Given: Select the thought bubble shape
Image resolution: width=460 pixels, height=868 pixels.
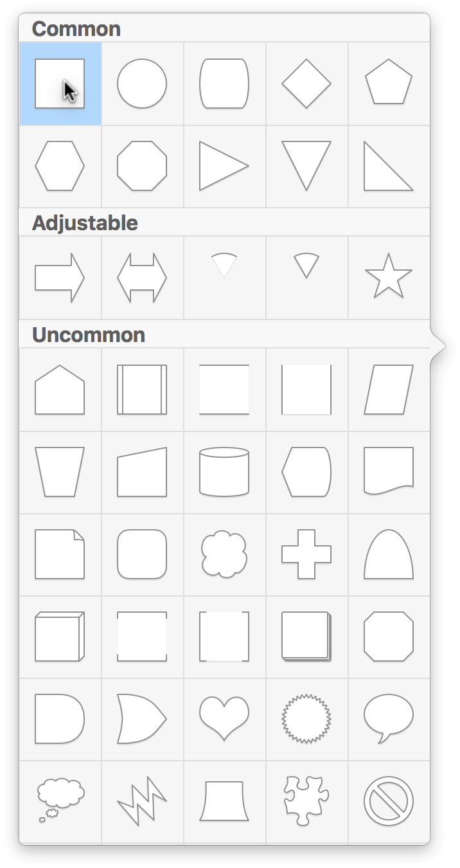Looking at the screenshot, I should click(x=60, y=799).
